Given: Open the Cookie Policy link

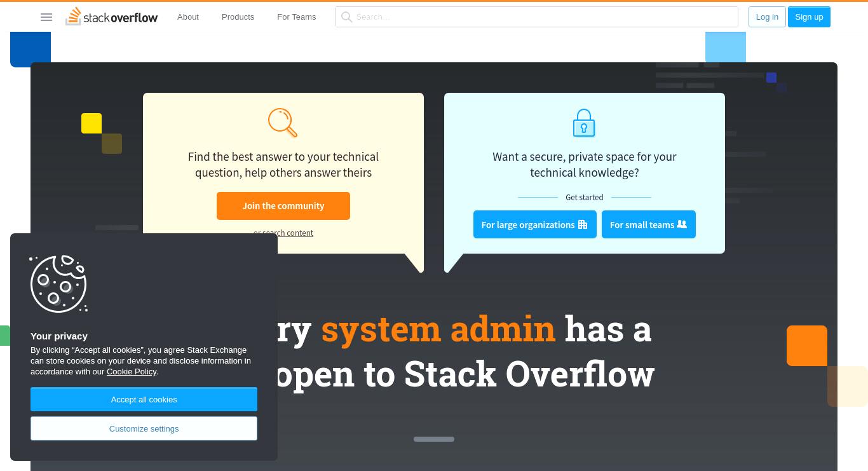Looking at the screenshot, I should tap(132, 372).
